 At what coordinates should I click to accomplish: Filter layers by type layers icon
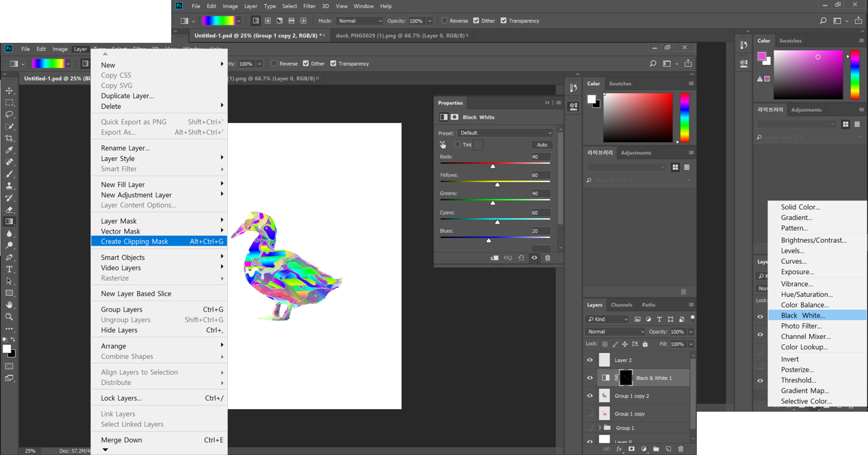point(659,319)
